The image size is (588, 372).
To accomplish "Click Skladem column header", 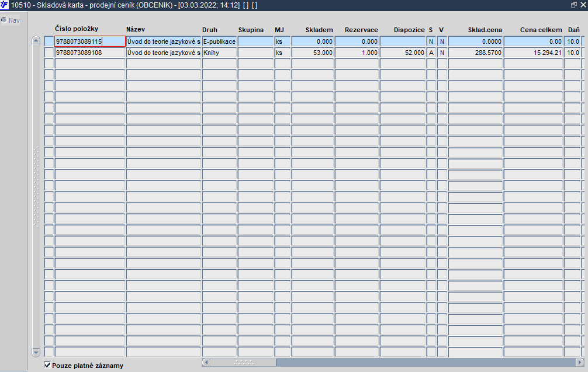I will click(x=319, y=30).
